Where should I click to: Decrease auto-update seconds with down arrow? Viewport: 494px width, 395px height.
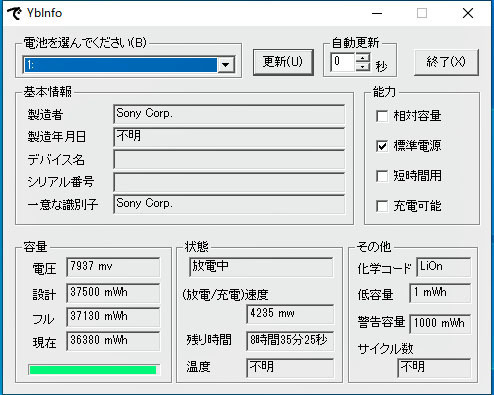[363, 66]
